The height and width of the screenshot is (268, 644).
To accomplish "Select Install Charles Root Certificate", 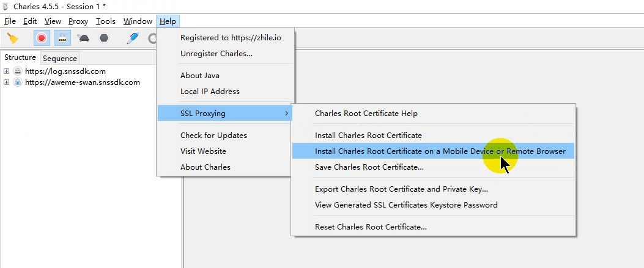I will pos(368,135).
